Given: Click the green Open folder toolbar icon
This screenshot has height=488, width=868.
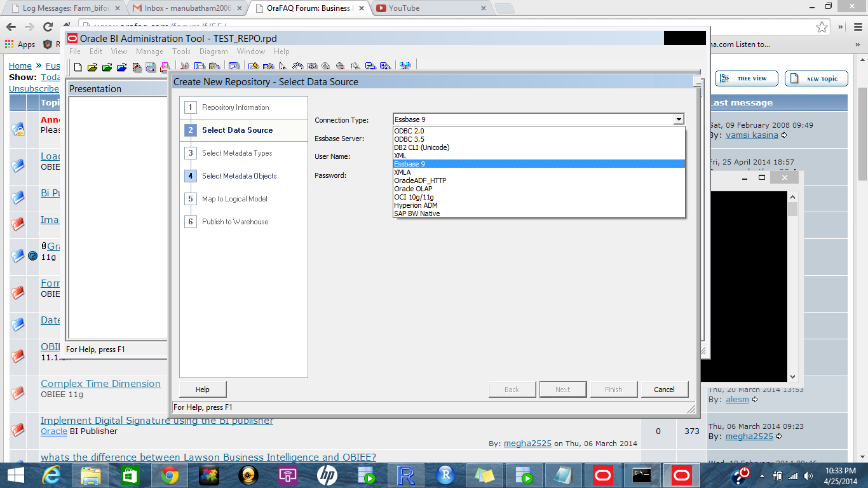Looking at the screenshot, I should coord(107,67).
